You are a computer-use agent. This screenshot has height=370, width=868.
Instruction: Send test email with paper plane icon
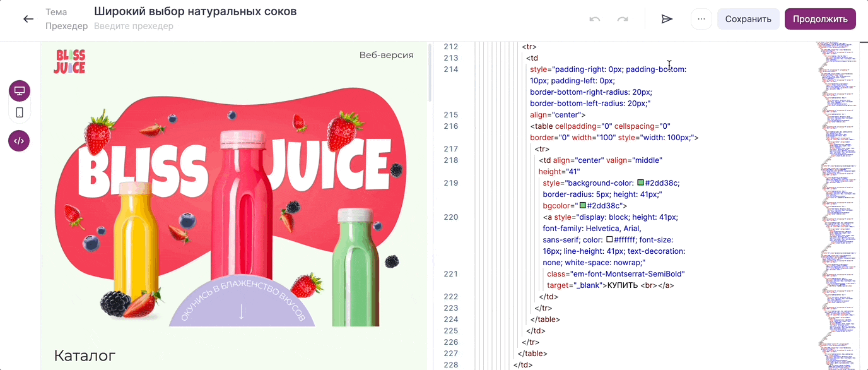667,19
